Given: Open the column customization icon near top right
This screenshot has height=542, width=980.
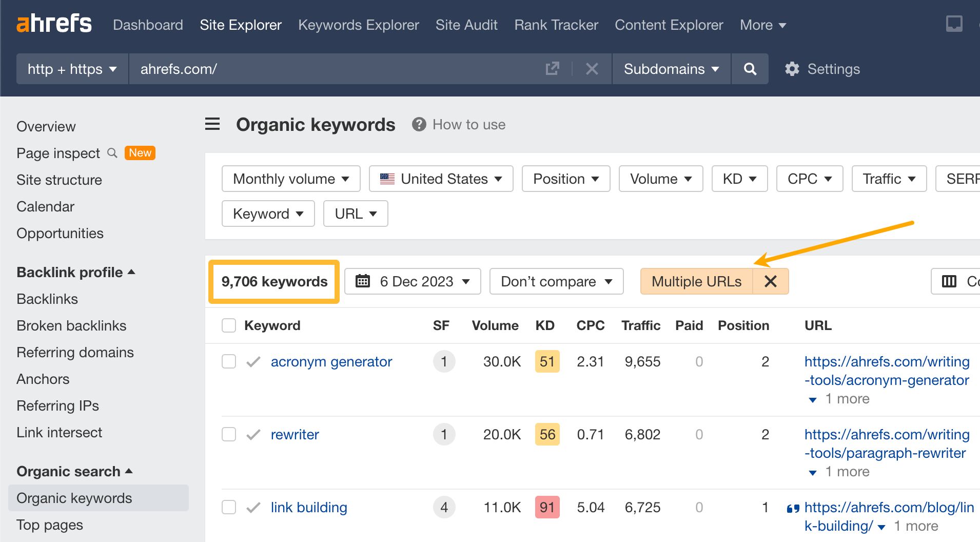Looking at the screenshot, I should coord(950,281).
